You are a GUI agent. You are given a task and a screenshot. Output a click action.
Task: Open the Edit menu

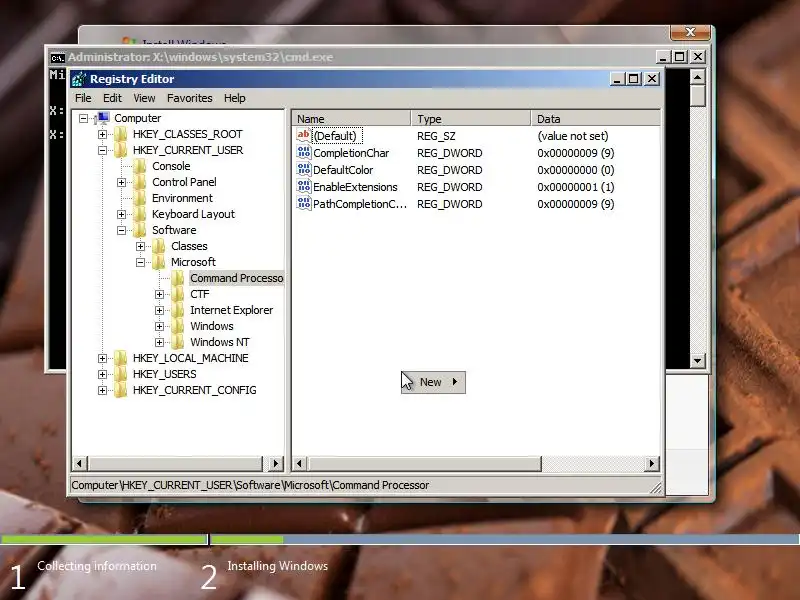tap(112, 98)
